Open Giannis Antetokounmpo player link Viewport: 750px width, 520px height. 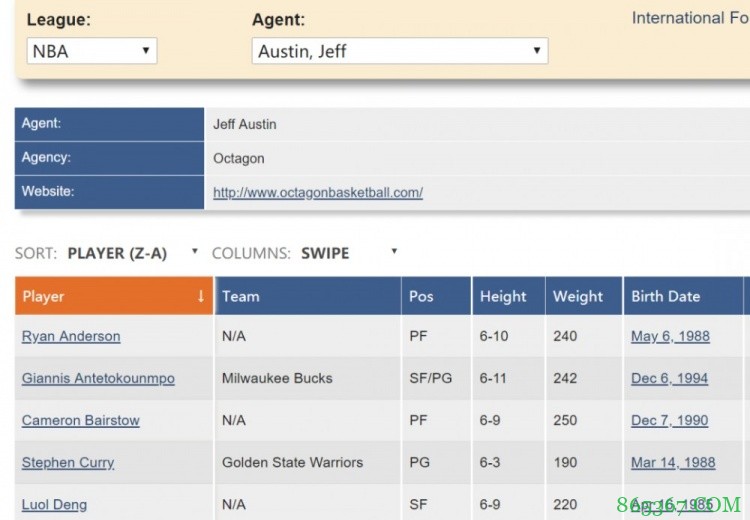pyautogui.click(x=98, y=379)
